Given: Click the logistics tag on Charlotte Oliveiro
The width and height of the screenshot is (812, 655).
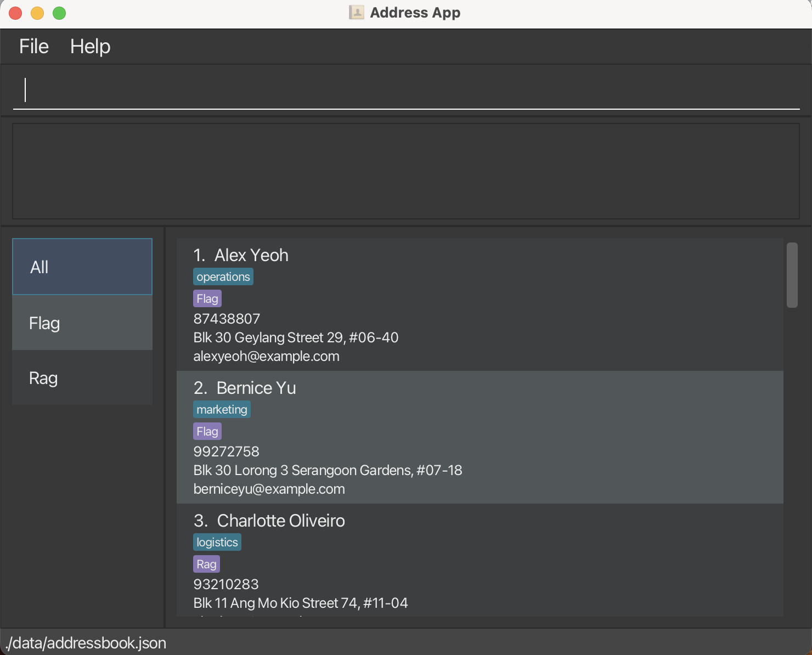Looking at the screenshot, I should (217, 543).
